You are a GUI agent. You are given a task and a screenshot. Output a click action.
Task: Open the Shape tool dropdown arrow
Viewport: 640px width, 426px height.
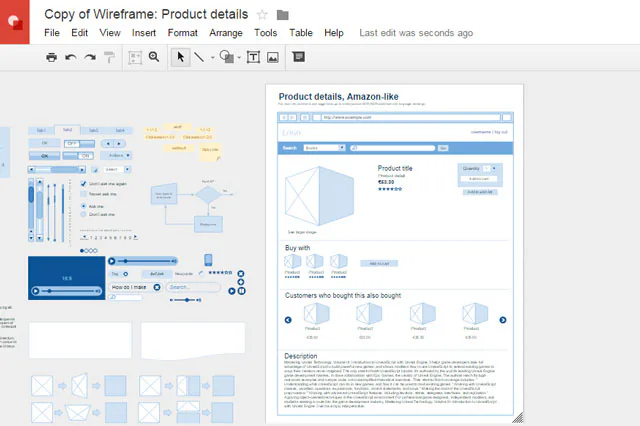tap(239, 58)
